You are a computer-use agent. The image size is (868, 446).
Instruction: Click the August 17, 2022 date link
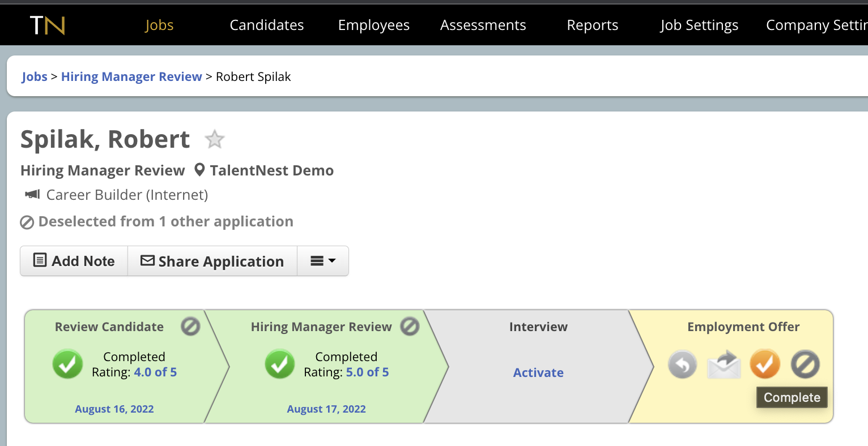click(x=326, y=409)
